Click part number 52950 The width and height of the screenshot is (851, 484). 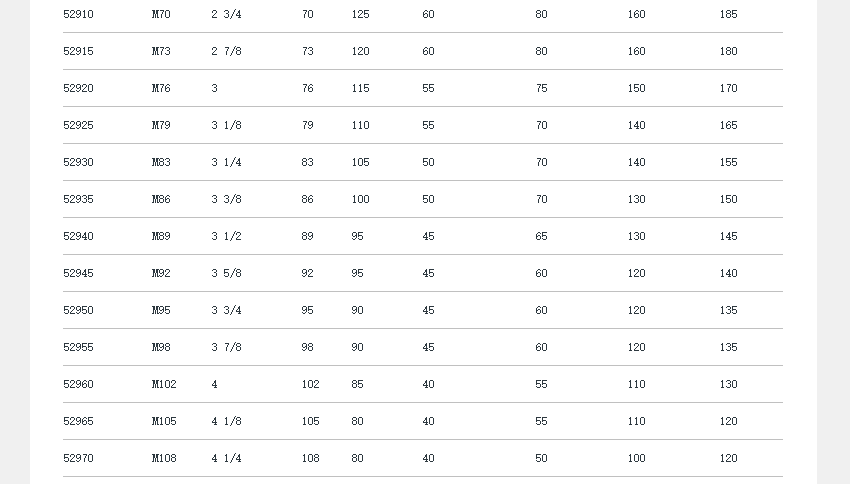click(78, 311)
